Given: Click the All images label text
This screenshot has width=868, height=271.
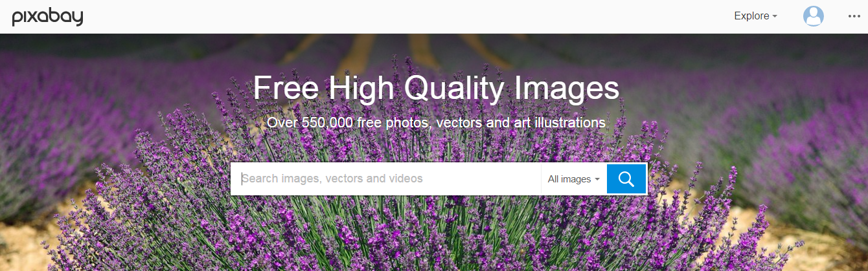Looking at the screenshot, I should tap(569, 179).
